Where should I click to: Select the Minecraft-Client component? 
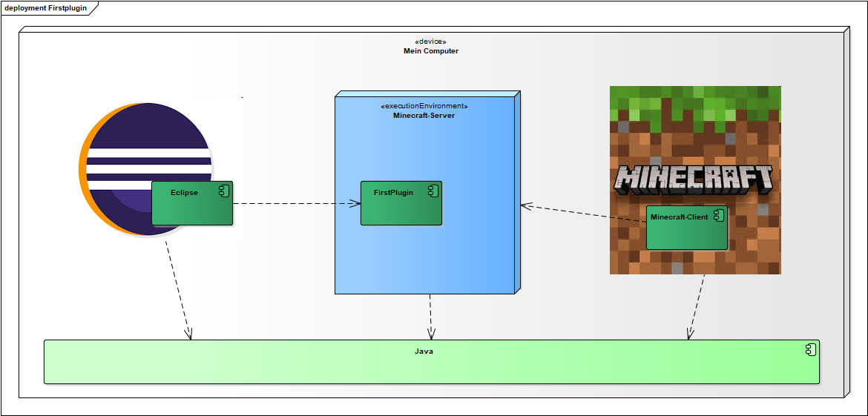685,234
